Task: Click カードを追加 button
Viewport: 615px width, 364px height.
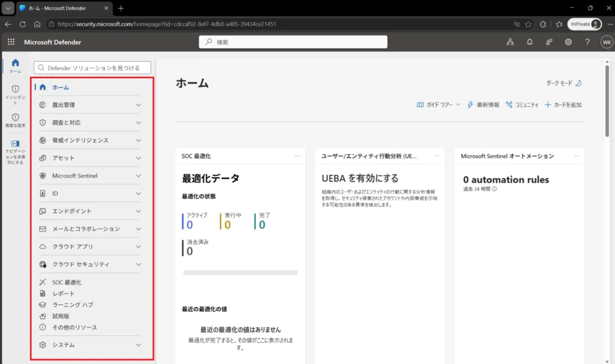Action: tap(563, 105)
